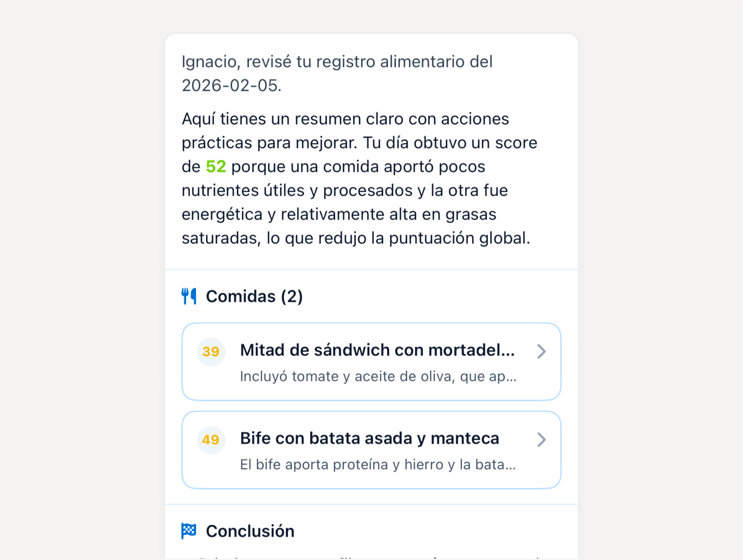Click the fork symbol in the meals header
This screenshot has width=743, height=560.
(187, 296)
